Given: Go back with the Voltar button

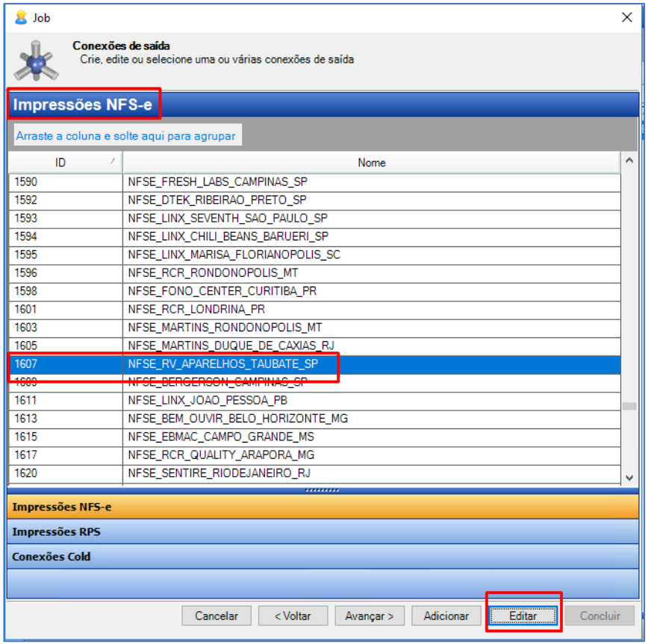Looking at the screenshot, I should click(x=292, y=616).
